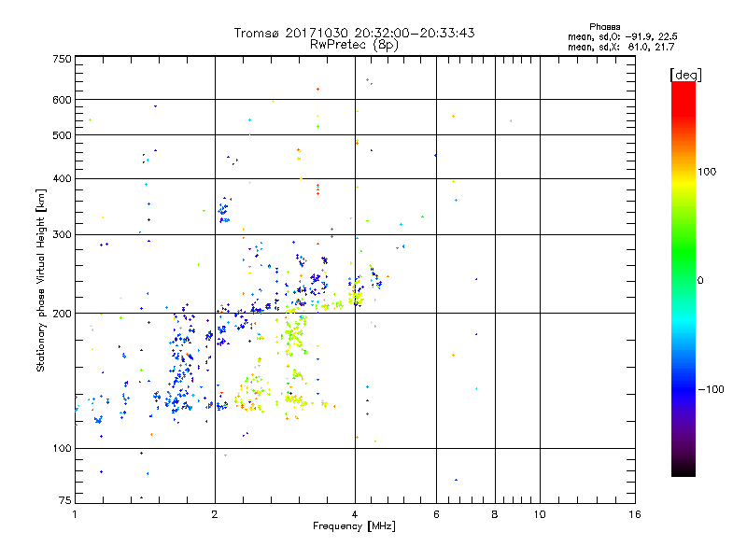Image resolution: width=747 pixels, height=560 pixels.
Task: Click the 'Phases' header label
Action: 604,27
